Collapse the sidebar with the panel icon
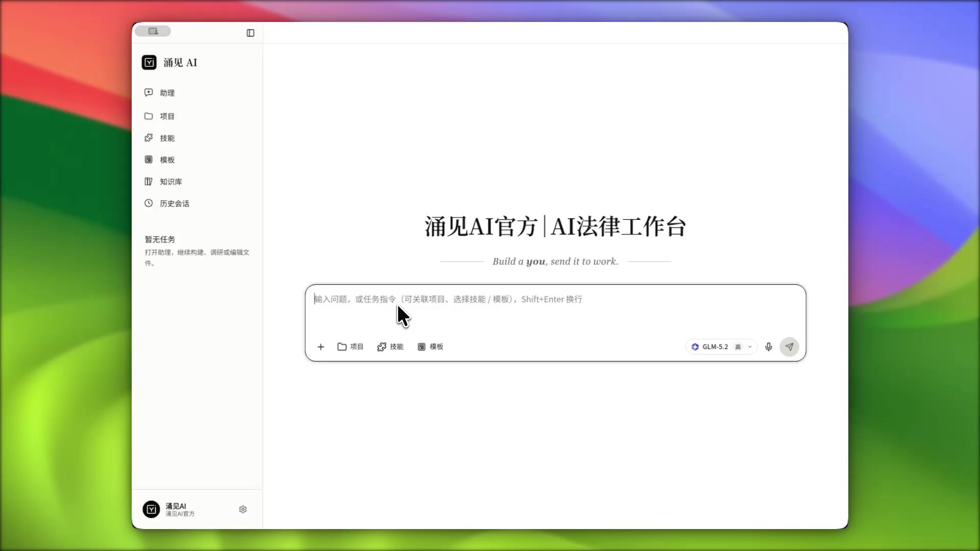 (x=250, y=33)
